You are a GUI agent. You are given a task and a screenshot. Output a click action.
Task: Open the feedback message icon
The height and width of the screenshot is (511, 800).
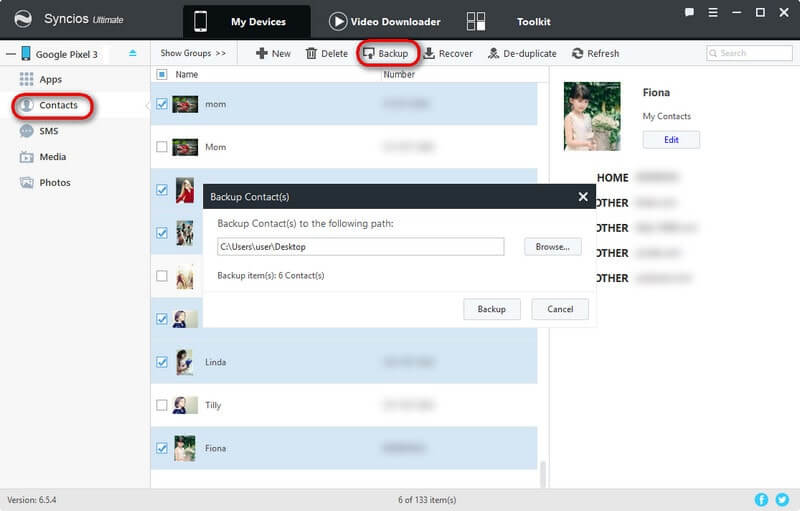coord(689,12)
